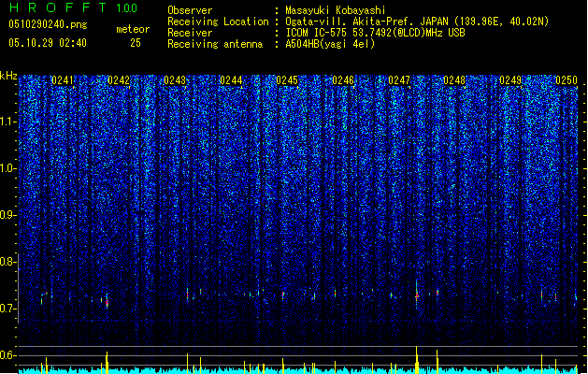The image size is (588, 374).
Task: Select the Ogata-vill. Akita-Pref. JAPAN location text
Action: click(x=417, y=22)
